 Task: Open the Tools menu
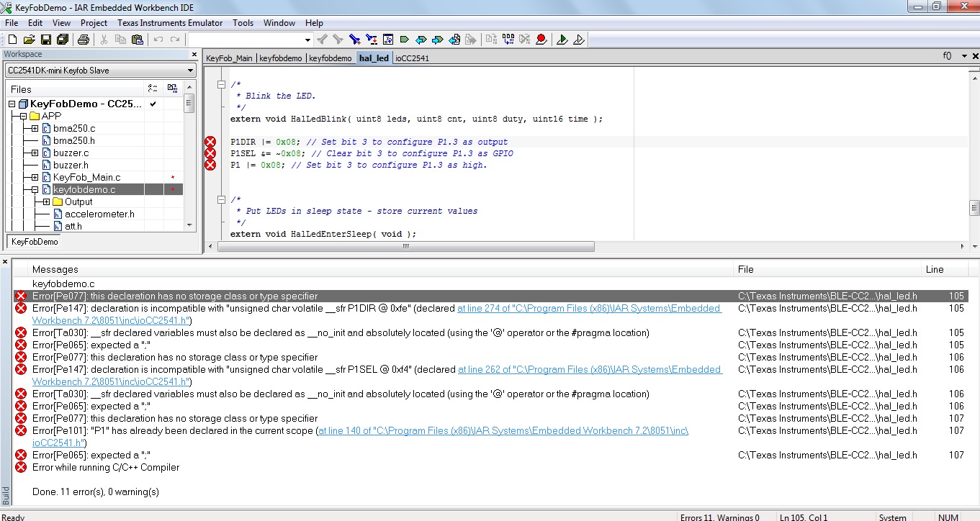243,23
